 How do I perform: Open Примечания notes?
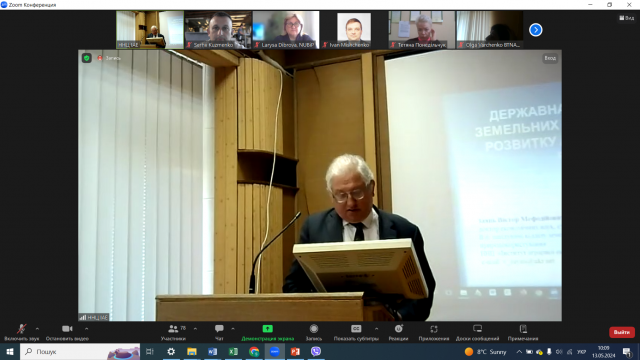[x=523, y=332]
